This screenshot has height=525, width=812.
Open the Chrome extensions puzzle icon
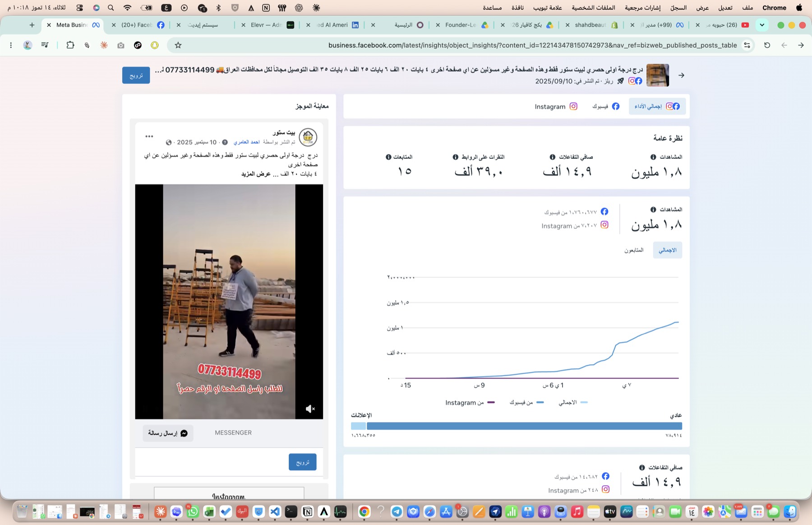[x=70, y=45]
